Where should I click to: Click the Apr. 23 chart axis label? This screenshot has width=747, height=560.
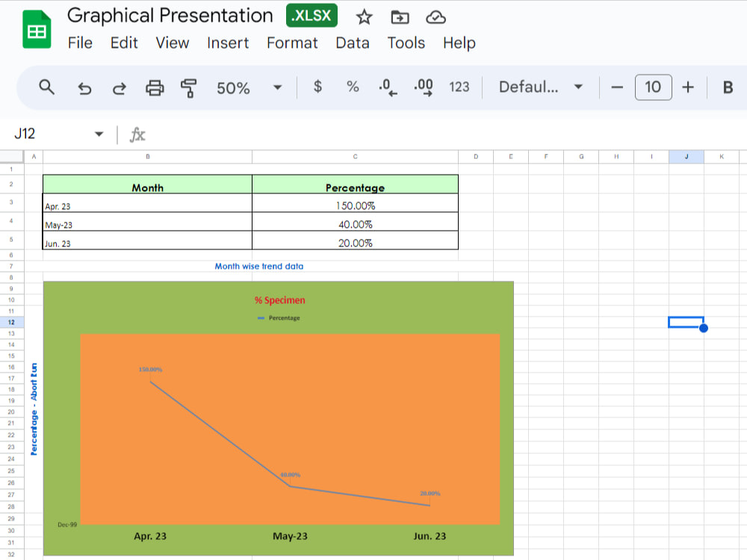click(150, 536)
